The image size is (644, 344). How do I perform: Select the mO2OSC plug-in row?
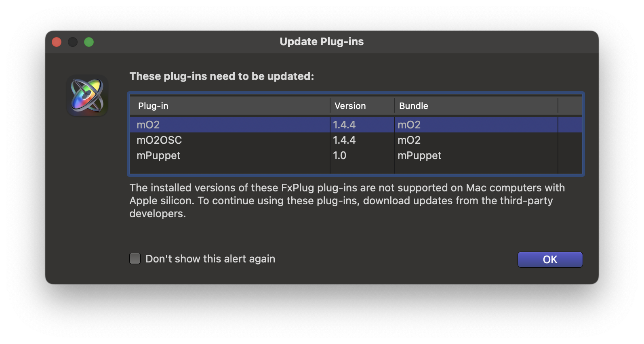click(159, 140)
